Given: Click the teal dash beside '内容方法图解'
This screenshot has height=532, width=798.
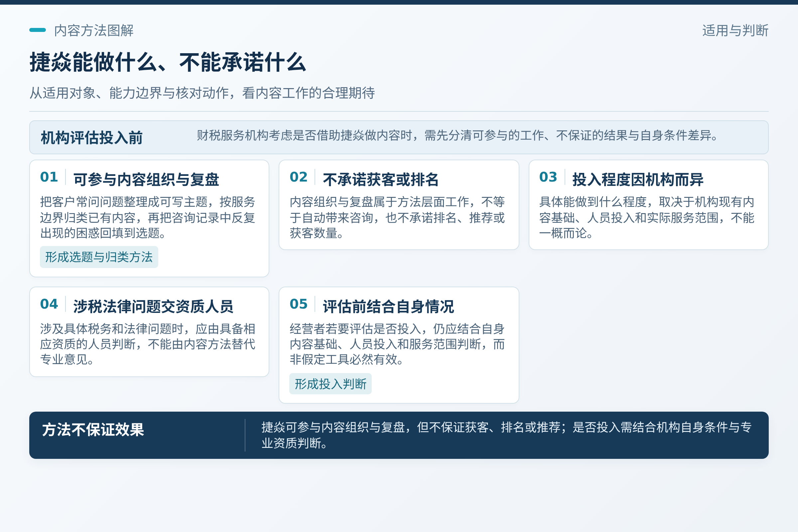Looking at the screenshot, I should tap(37, 30).
